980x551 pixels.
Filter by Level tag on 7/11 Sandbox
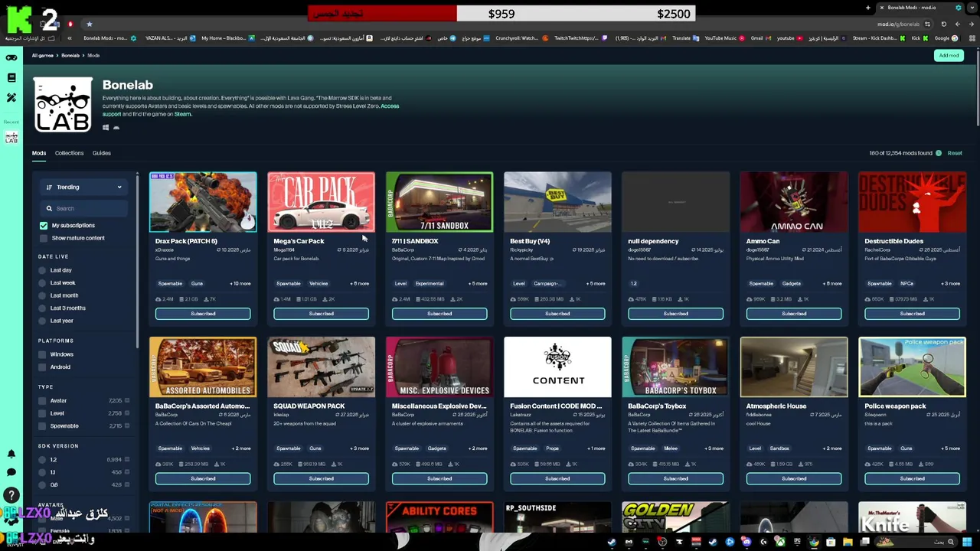click(400, 284)
